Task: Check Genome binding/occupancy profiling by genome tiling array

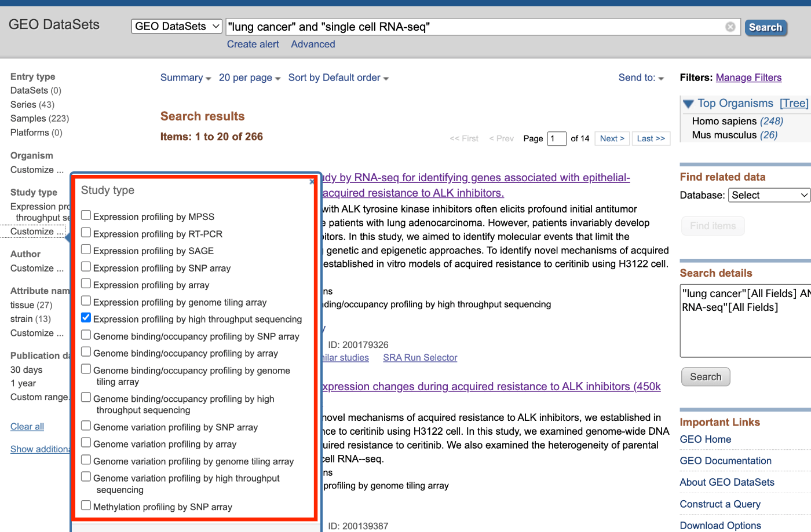Action: [86, 369]
